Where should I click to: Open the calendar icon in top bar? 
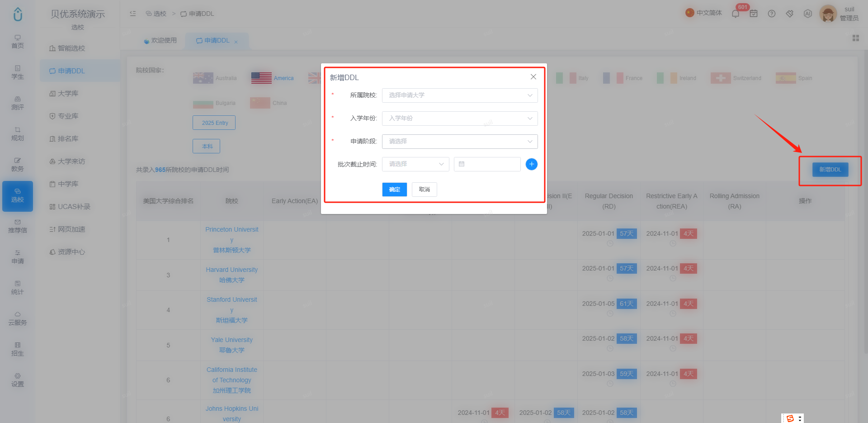point(754,14)
